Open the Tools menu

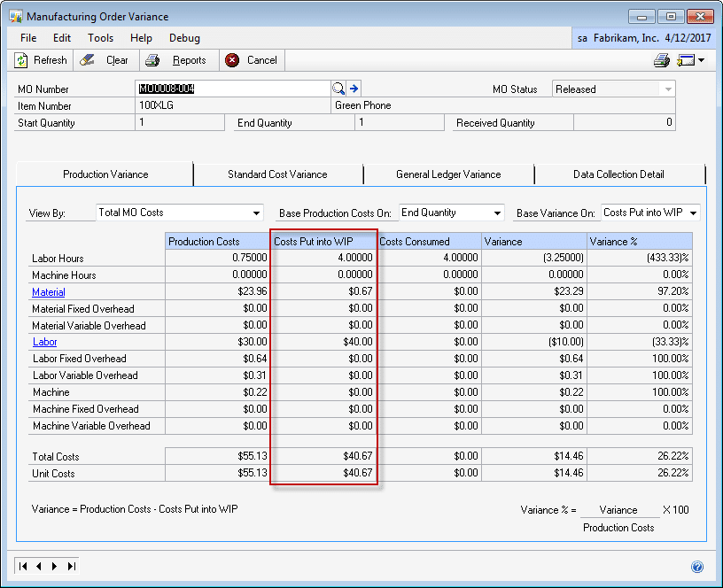(x=100, y=38)
